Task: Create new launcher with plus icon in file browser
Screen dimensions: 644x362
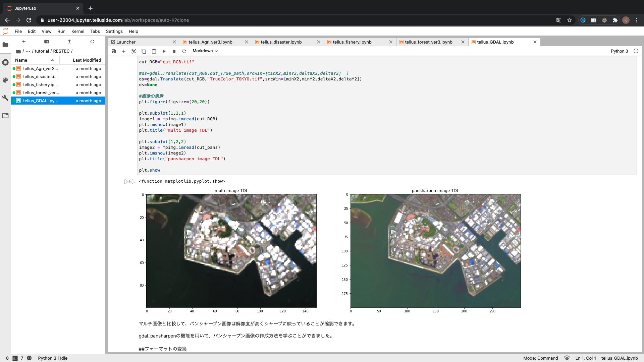Action: pyautogui.click(x=24, y=42)
